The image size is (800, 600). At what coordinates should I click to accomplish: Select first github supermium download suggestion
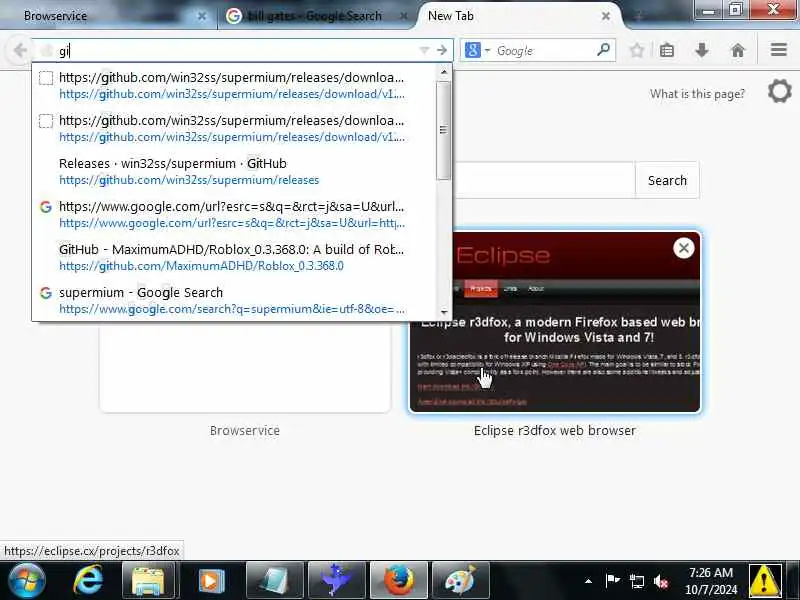tap(234, 86)
